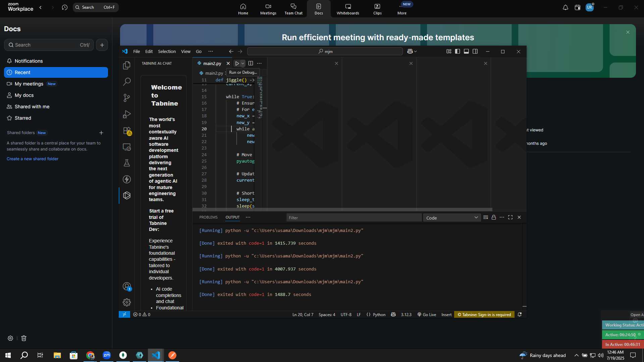Choose Python interpreter version 3.12.3

[x=406, y=314]
